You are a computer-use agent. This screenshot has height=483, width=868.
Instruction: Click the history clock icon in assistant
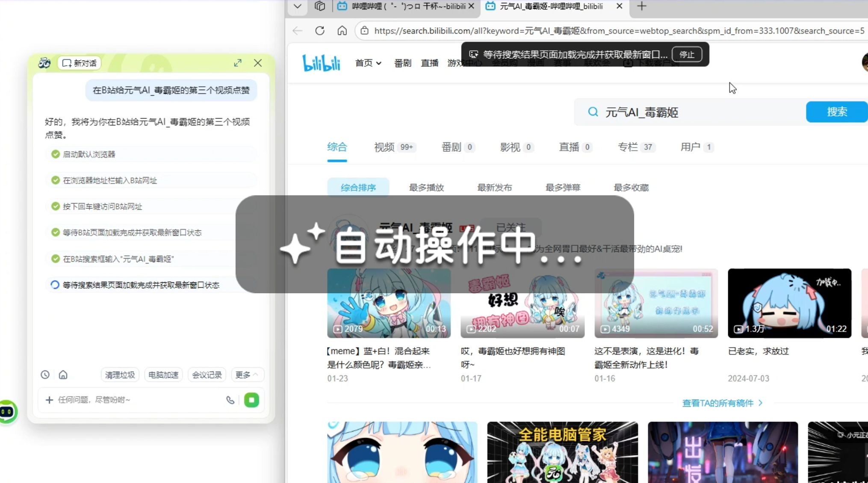tap(45, 375)
